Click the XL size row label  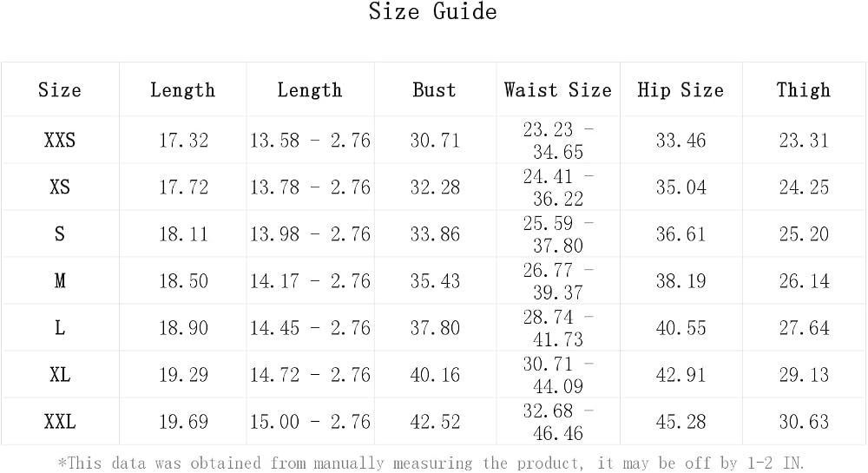coord(60,375)
